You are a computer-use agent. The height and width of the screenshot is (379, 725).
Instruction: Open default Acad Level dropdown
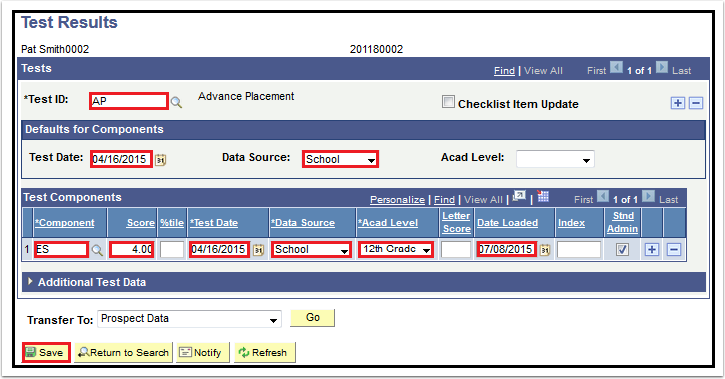[555, 159]
